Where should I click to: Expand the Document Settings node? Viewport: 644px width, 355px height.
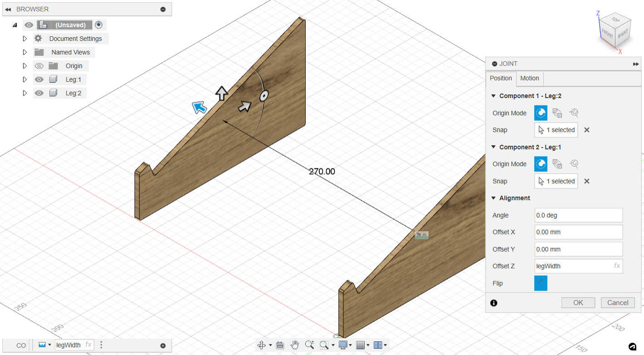[x=25, y=39]
